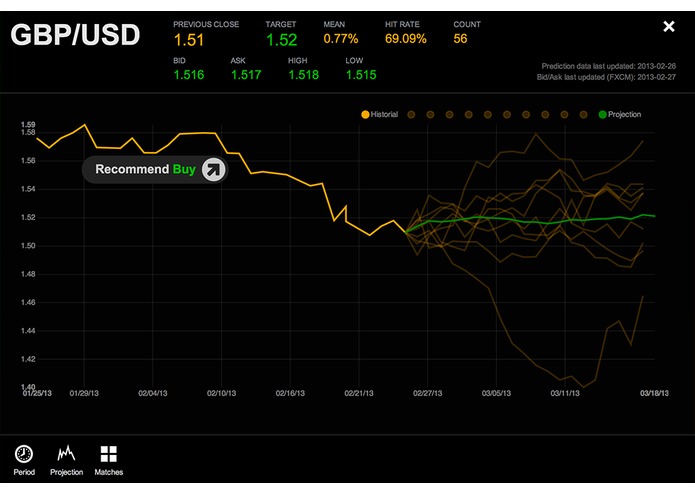
Task: Click the Low value 1.515
Action: 361,75
